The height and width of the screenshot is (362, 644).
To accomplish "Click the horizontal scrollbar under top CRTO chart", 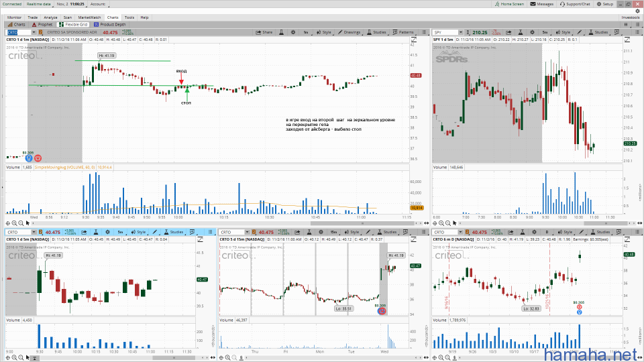I will click(x=363, y=223).
